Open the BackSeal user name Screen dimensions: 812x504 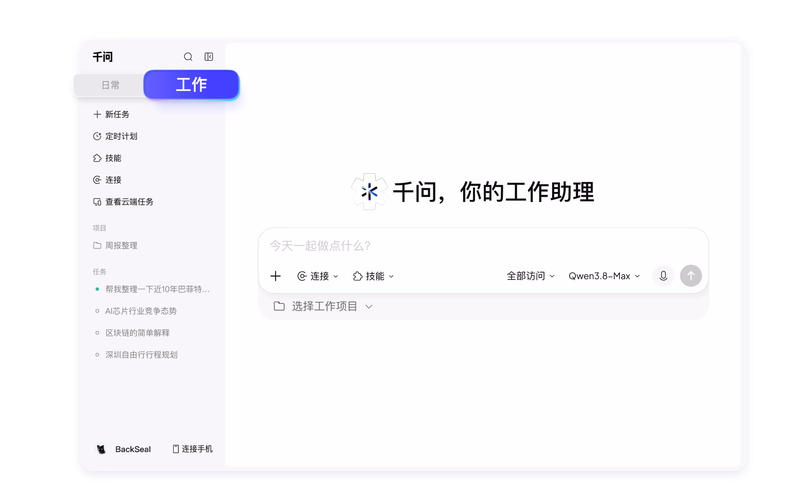pyautogui.click(x=133, y=449)
